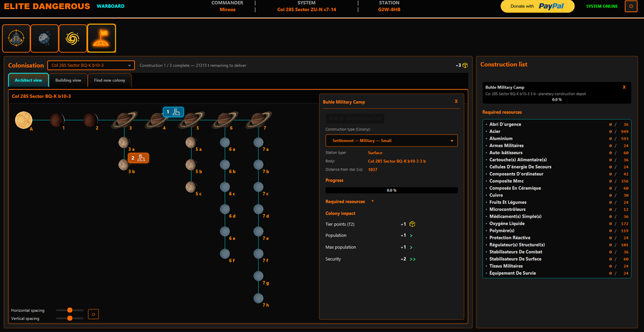Click the tier points cube icon in header

click(465, 65)
